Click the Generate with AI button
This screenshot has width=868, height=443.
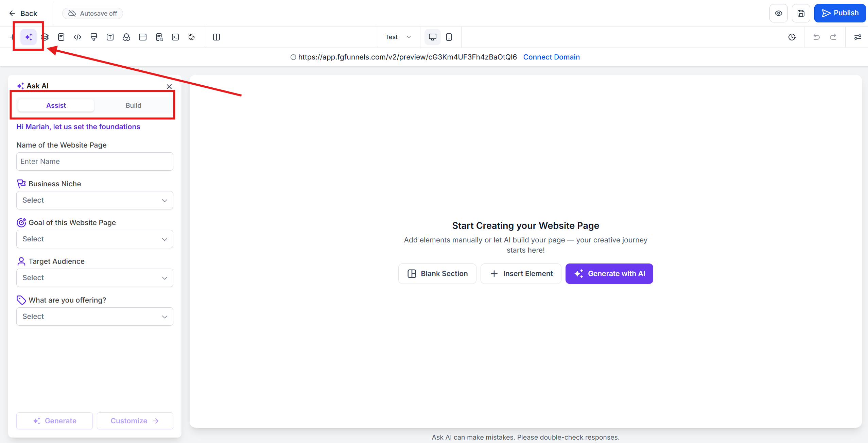click(x=609, y=274)
